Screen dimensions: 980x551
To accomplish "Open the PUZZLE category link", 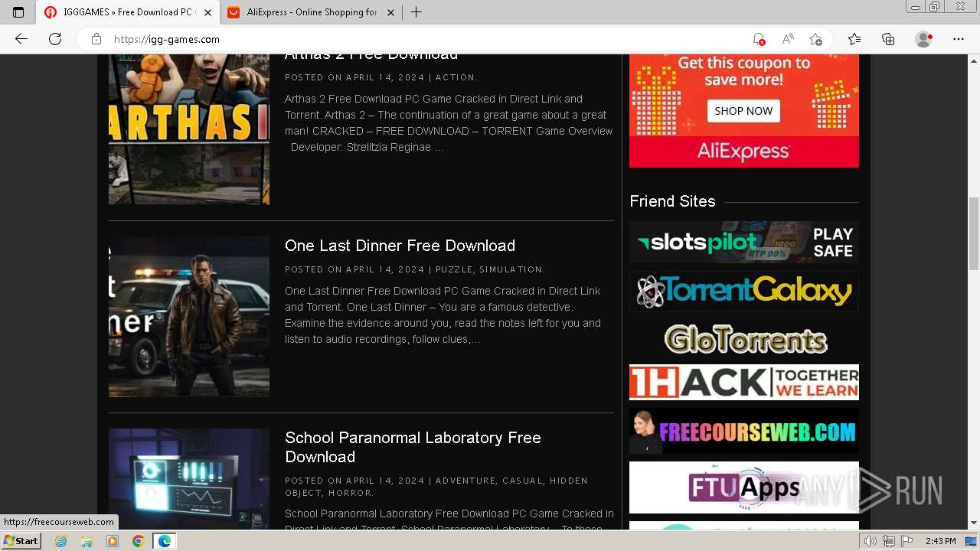I will (454, 269).
